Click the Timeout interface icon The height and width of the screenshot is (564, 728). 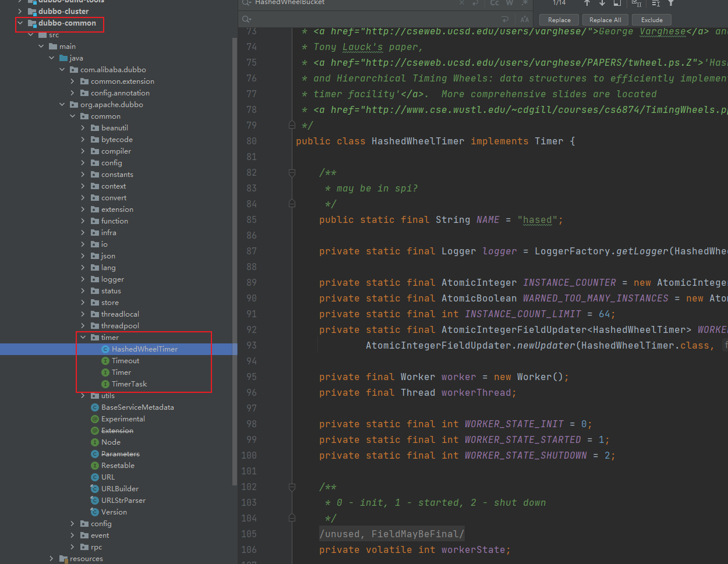pyautogui.click(x=105, y=361)
